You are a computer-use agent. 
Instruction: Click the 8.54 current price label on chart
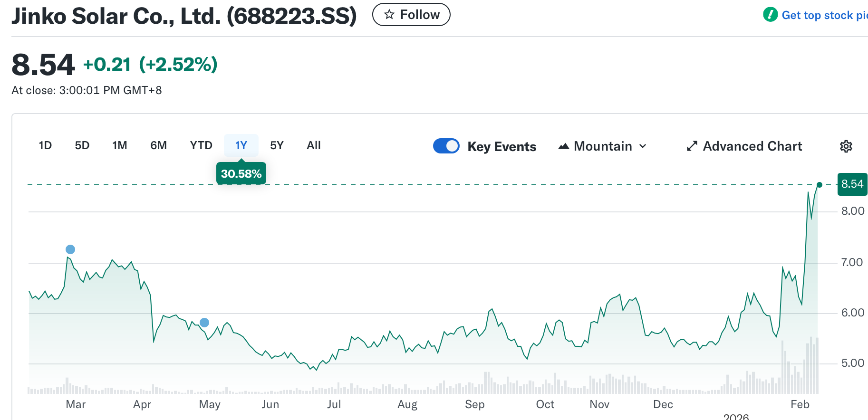(852, 184)
